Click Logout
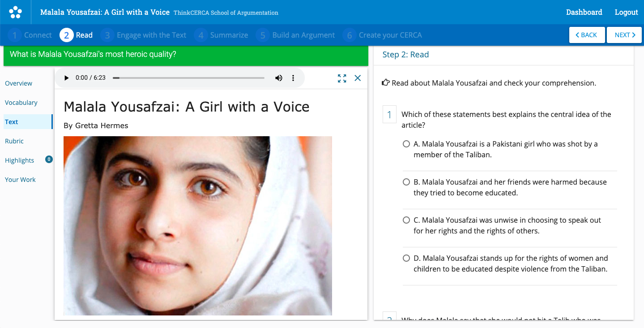Viewport: 644px width, 328px height. click(626, 12)
